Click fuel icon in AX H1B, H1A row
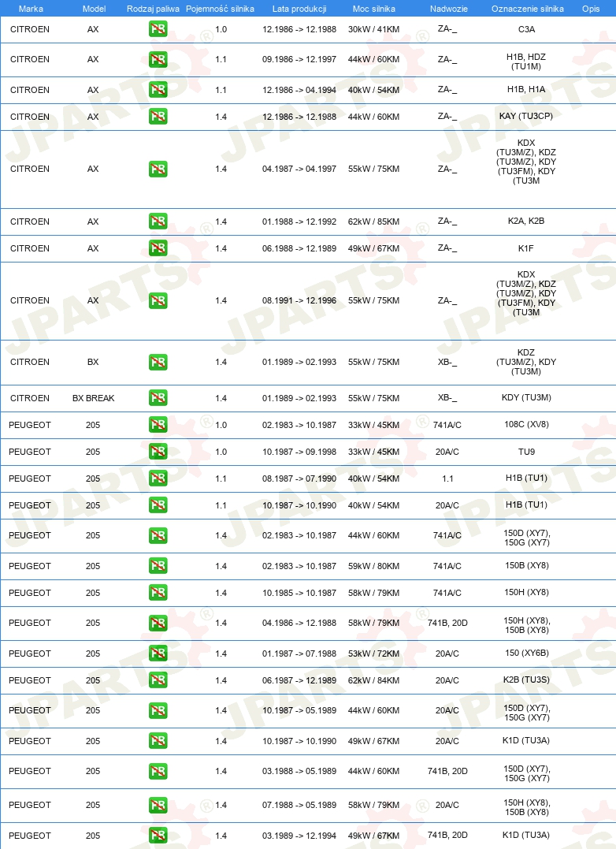Screen dimensions: 616x849 tap(158, 90)
